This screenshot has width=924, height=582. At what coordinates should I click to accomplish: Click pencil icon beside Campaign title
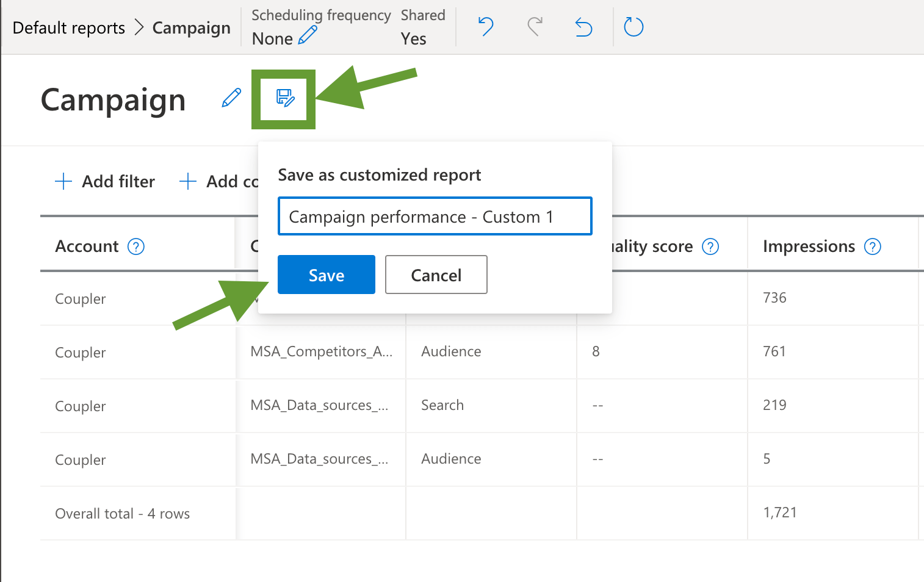pos(231,98)
